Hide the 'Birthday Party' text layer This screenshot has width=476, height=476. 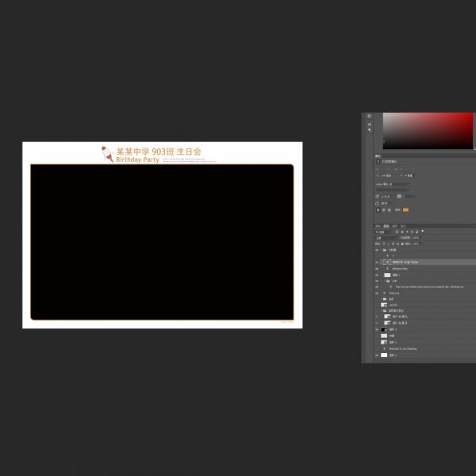point(378,268)
